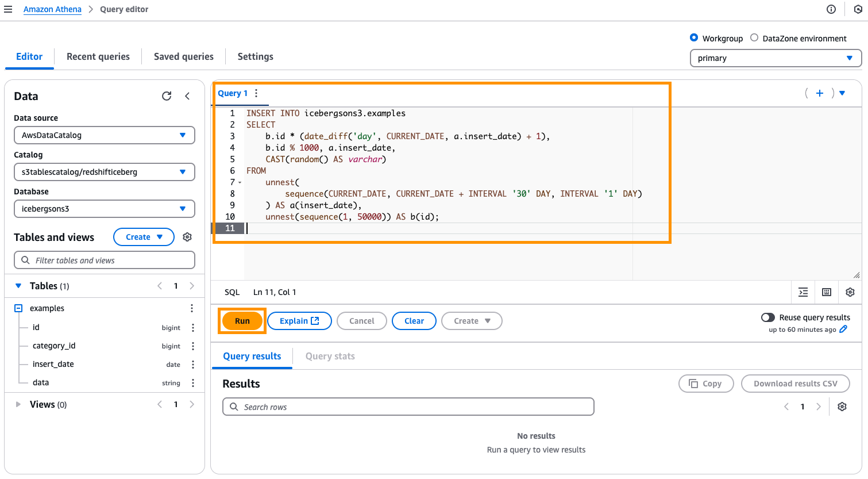Viewport: 868px width, 479px height.
Task: Open actions menu for insert_date column
Action: click(x=193, y=365)
